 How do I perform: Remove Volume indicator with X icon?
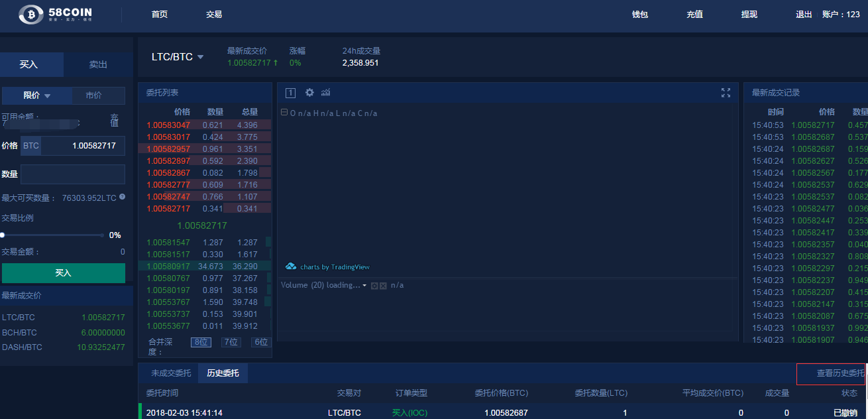tap(383, 286)
